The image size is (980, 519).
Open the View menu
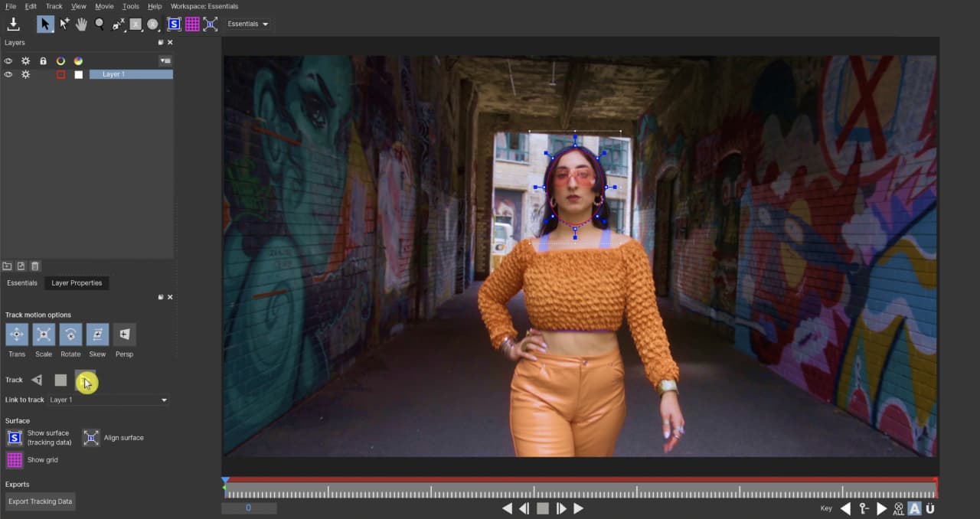[78, 6]
